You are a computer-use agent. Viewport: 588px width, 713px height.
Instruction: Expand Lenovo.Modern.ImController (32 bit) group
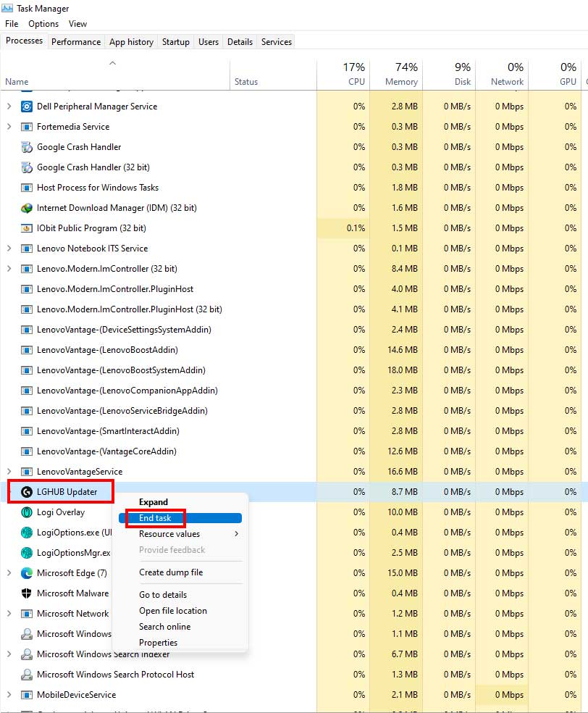pos(9,269)
